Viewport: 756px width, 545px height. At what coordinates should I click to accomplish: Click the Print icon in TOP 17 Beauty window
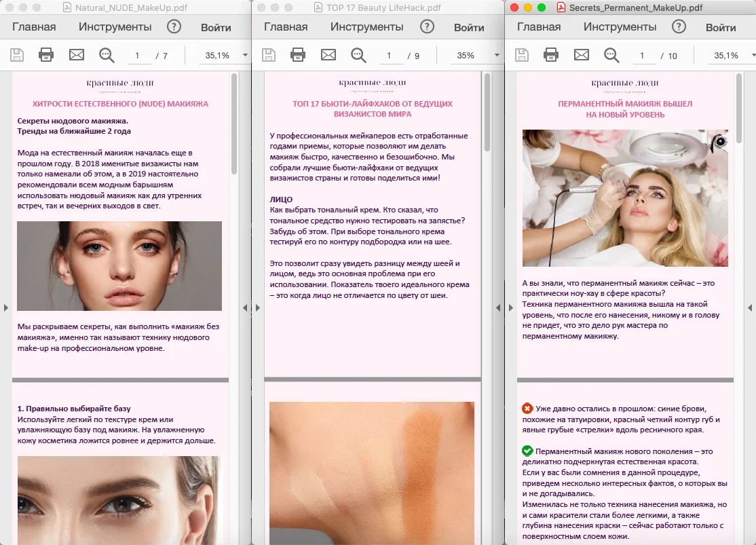point(297,55)
